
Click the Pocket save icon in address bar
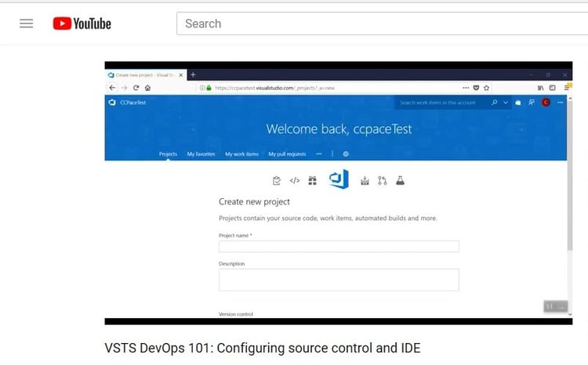tap(476, 88)
